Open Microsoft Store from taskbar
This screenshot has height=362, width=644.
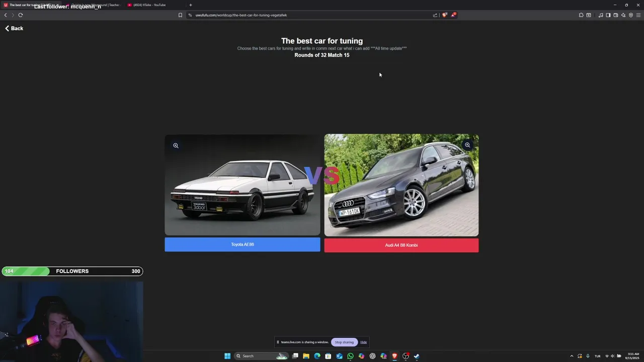[328, 356]
